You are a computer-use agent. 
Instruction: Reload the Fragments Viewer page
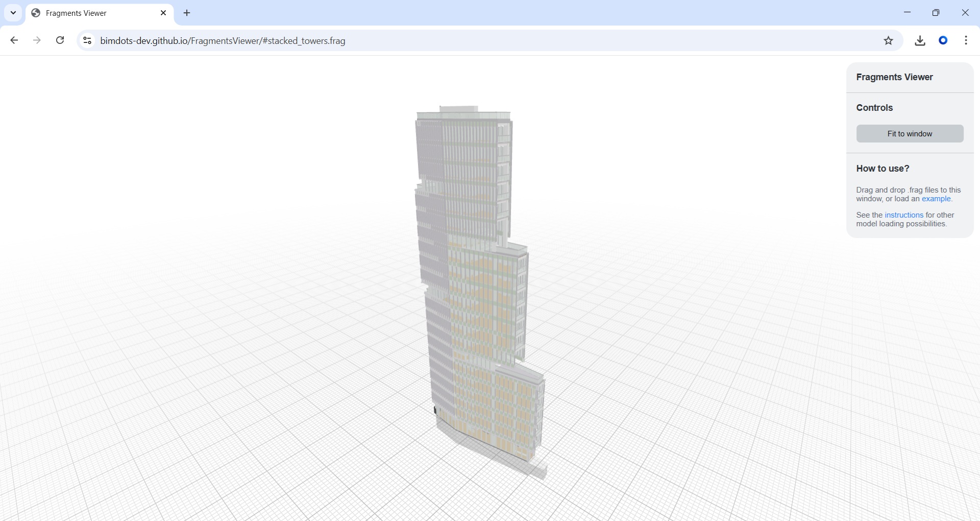tap(60, 40)
